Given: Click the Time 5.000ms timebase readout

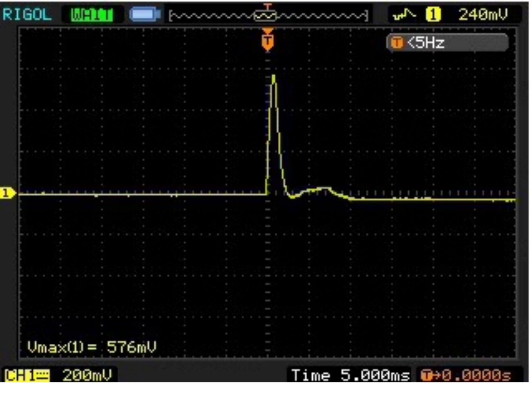Looking at the screenshot, I should 351,375.
